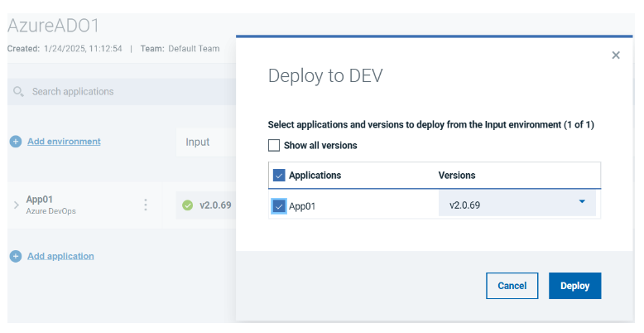
Task: Click the plus icon beside Add application
Action: pyautogui.click(x=16, y=257)
